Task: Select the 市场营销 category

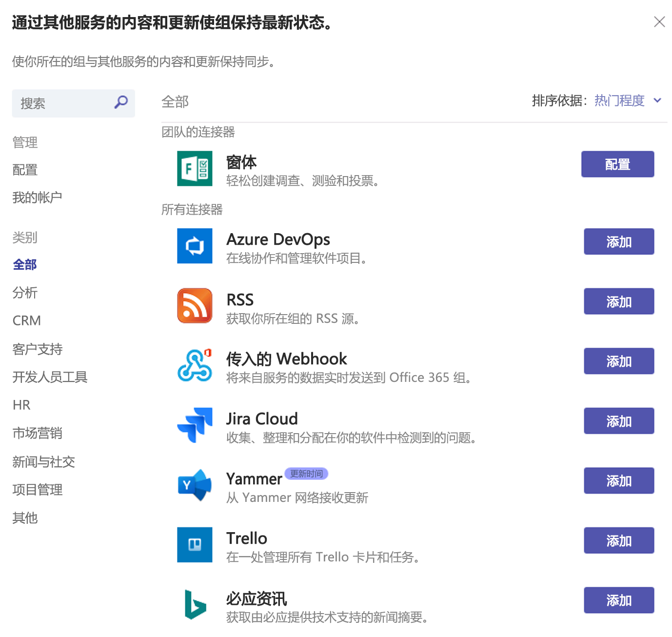Action: [x=38, y=433]
